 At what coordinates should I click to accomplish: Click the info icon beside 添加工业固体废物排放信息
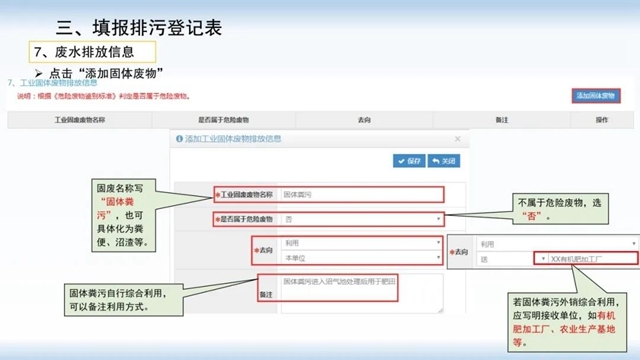click(179, 139)
